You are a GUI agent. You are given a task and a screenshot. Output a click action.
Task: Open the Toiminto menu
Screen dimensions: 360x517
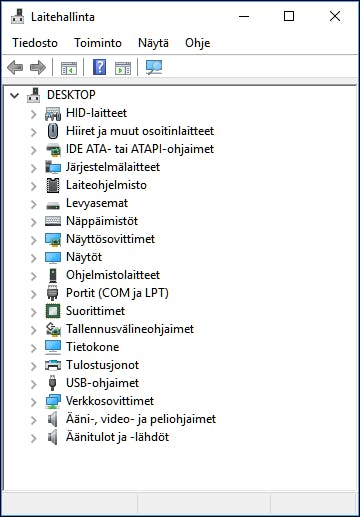pyautogui.click(x=98, y=43)
